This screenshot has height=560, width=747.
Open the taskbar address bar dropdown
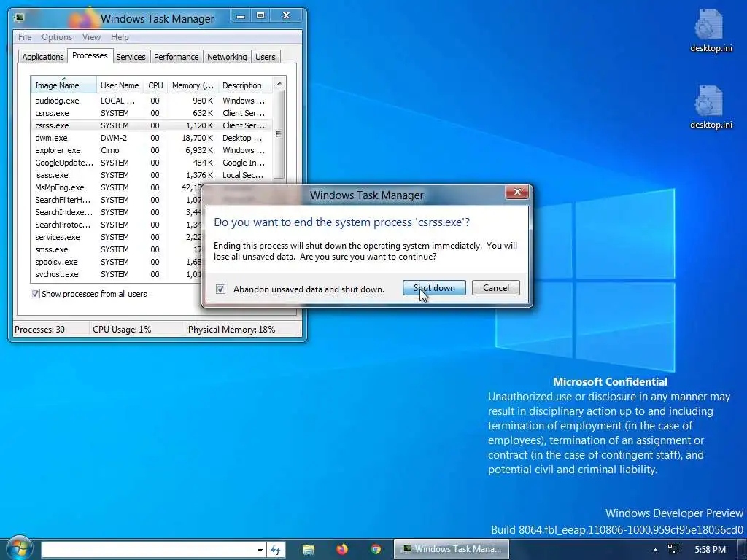(x=260, y=550)
